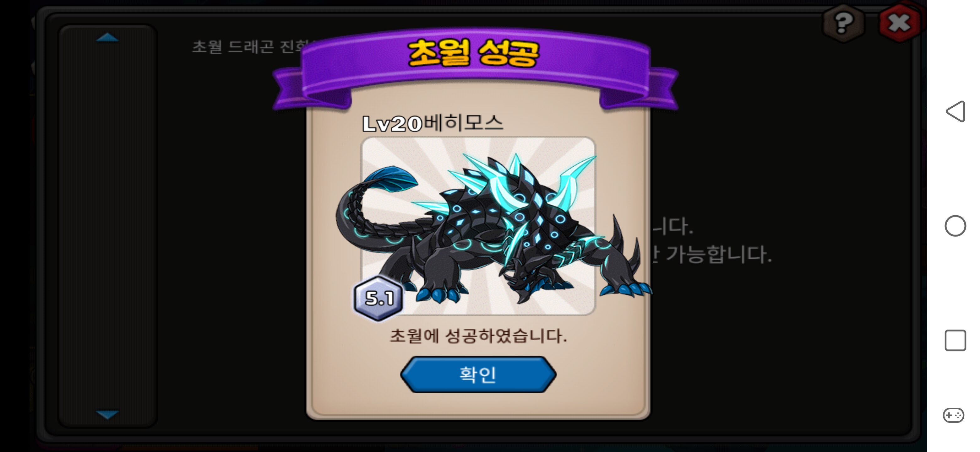Tap the 초월에 성공하였습니다 message text
This screenshot has height=452, width=980.
click(478, 336)
